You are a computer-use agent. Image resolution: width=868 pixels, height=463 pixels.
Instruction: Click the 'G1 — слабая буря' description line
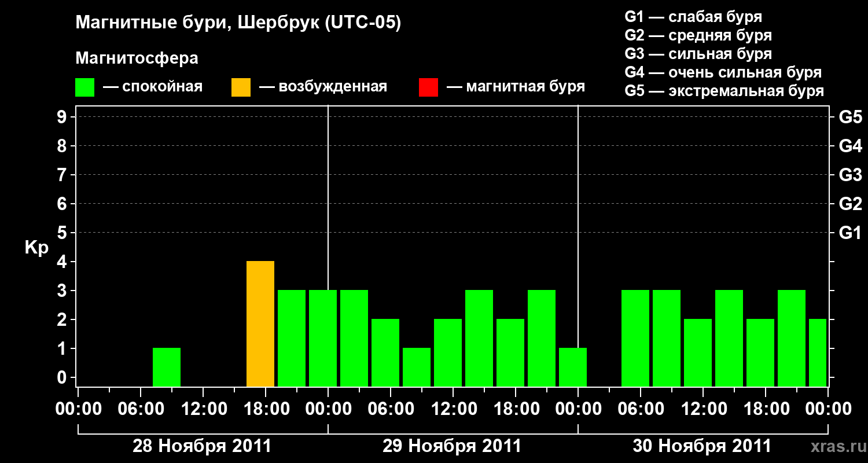point(693,17)
